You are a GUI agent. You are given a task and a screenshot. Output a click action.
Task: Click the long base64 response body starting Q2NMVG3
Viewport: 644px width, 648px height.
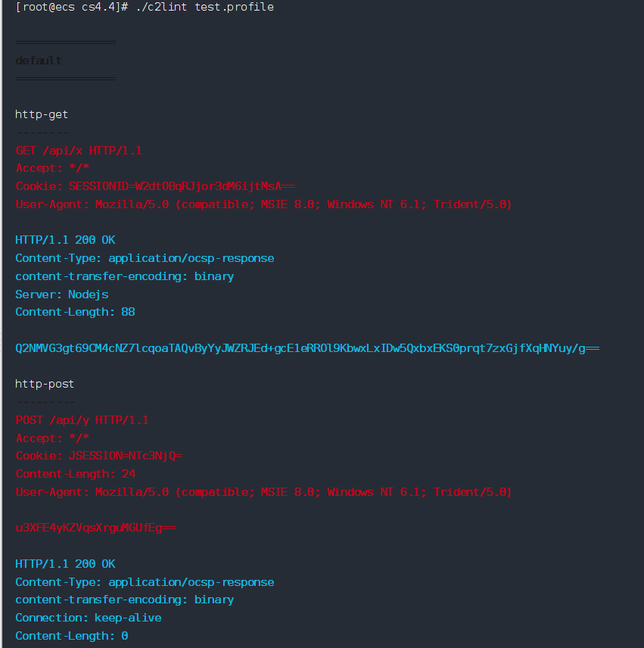pyautogui.click(x=307, y=348)
